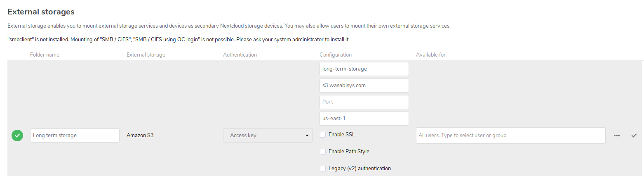Click the External storage column header
Viewport: 644px width, 176px height.
146,55
